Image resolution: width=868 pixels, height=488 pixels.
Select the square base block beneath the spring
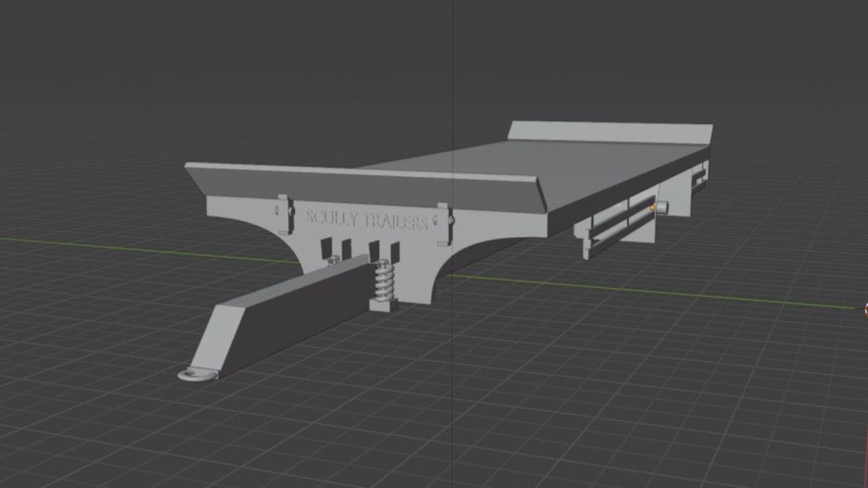tap(383, 305)
